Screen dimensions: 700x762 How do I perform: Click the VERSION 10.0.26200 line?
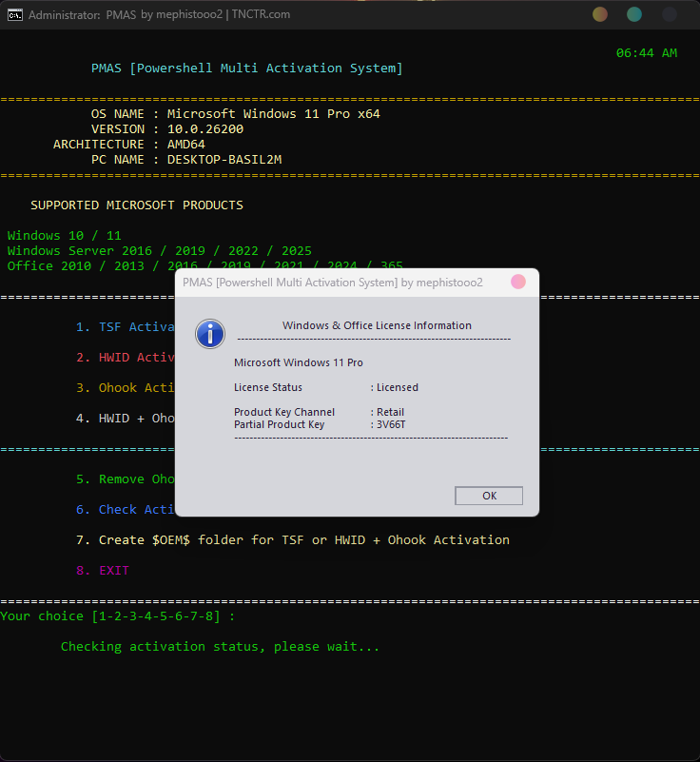tap(167, 129)
